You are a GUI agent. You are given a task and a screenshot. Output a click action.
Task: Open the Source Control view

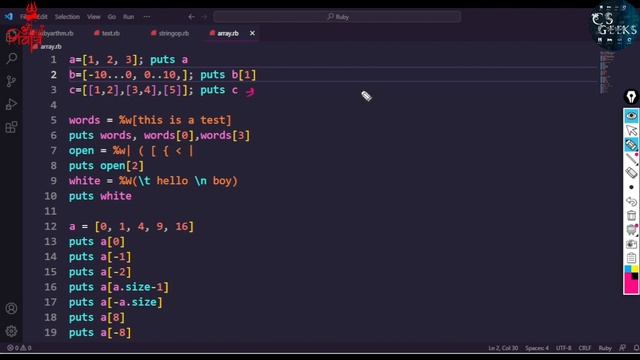click(x=11, y=81)
